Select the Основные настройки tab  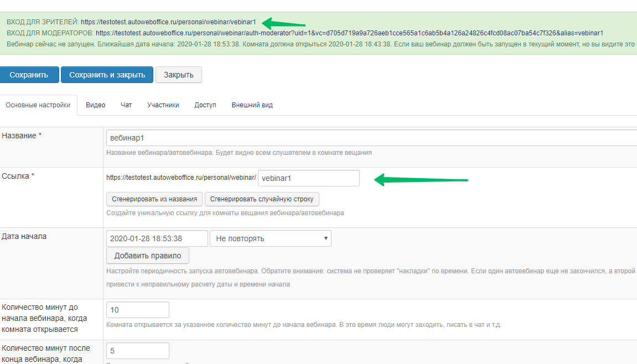tap(38, 105)
